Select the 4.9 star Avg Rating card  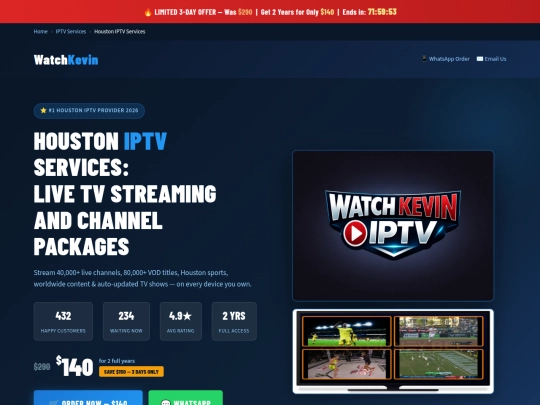pyautogui.click(x=180, y=321)
